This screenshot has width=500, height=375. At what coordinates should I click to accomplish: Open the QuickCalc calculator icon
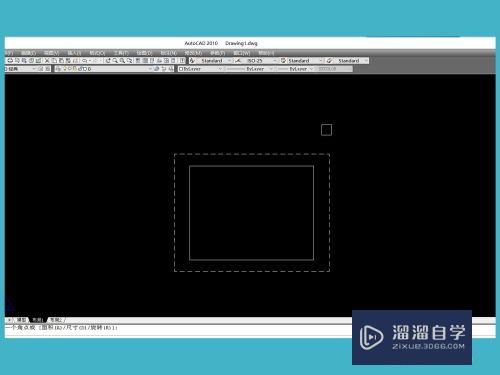click(173, 61)
